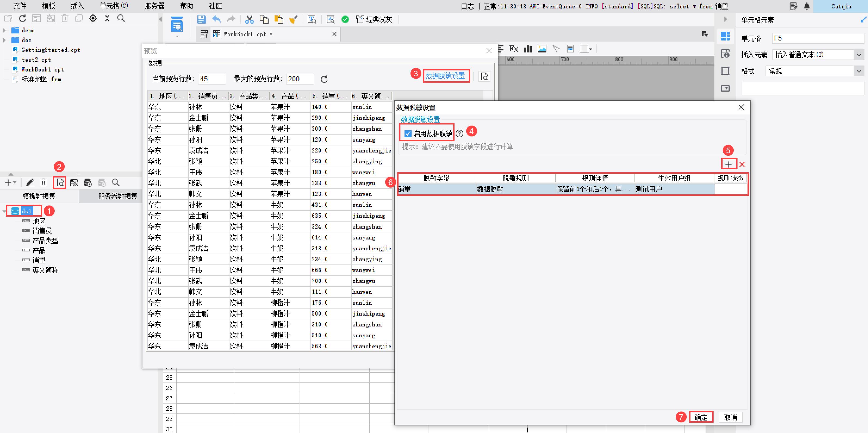Click the save icon in the toolbar

click(x=201, y=19)
